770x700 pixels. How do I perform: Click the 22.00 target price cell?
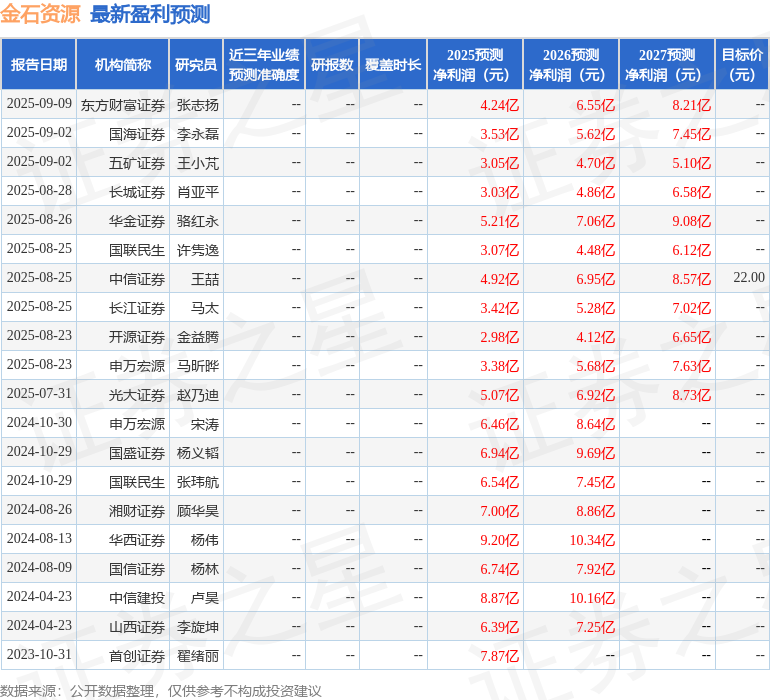(x=748, y=278)
